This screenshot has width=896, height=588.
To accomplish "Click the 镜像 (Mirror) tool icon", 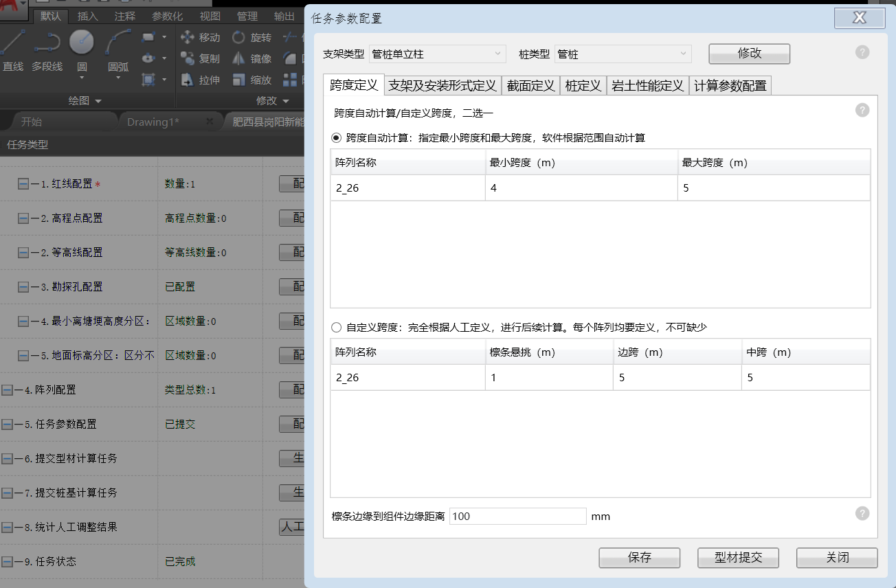I will coord(239,58).
